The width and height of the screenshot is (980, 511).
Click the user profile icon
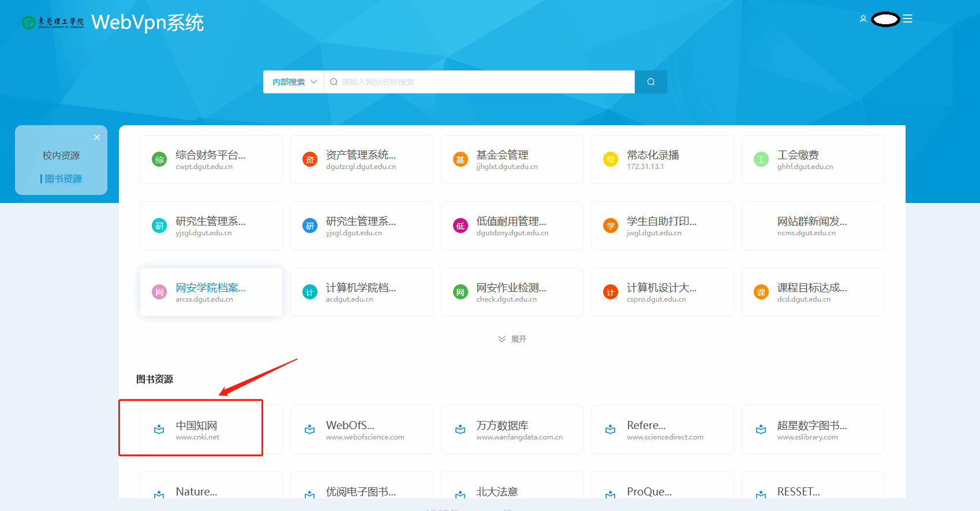pyautogui.click(x=863, y=19)
